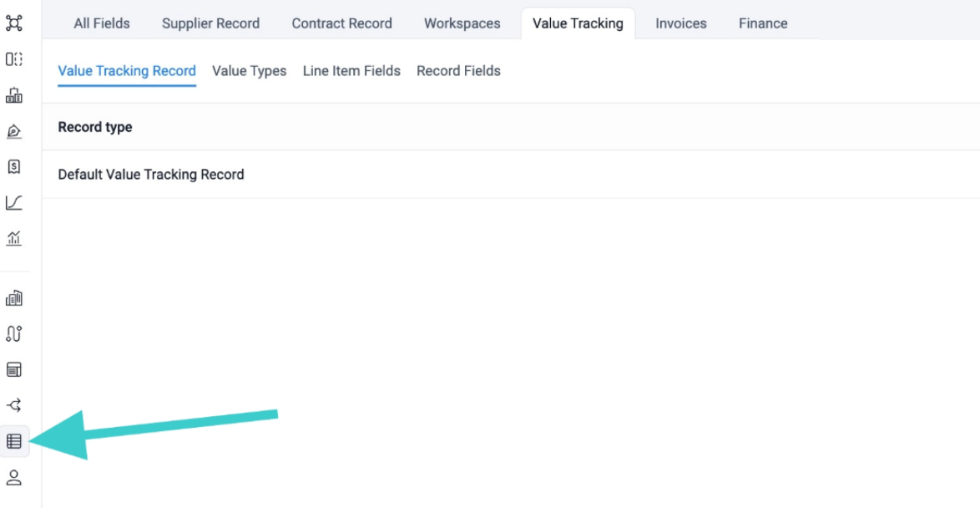
Task: Select the Value Types sub-tab
Action: tap(249, 71)
